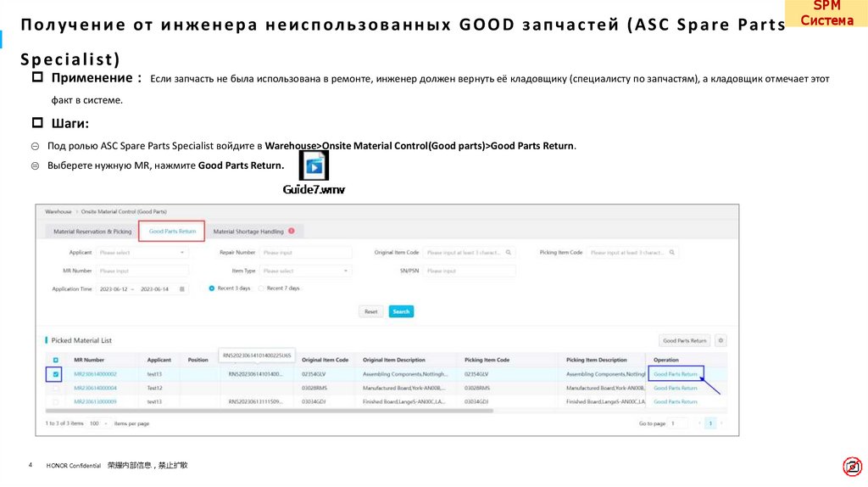This screenshot has width=868, height=487.
Task: Open MR230614000002 link
Action: tap(95, 374)
